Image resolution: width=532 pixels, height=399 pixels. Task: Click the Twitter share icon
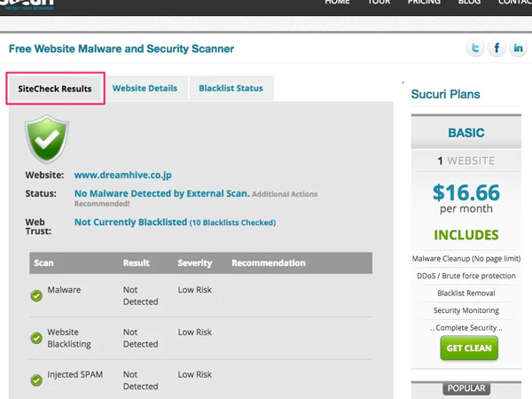click(x=476, y=49)
